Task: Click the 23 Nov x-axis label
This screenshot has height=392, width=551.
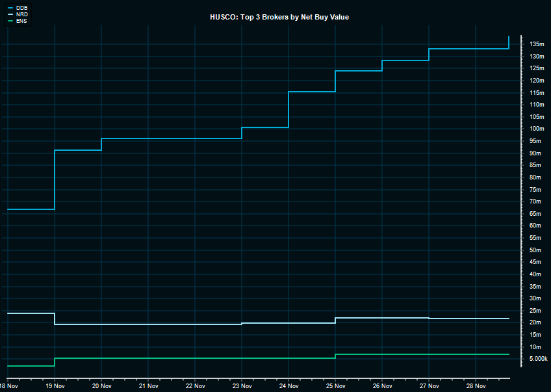Action: (x=242, y=386)
